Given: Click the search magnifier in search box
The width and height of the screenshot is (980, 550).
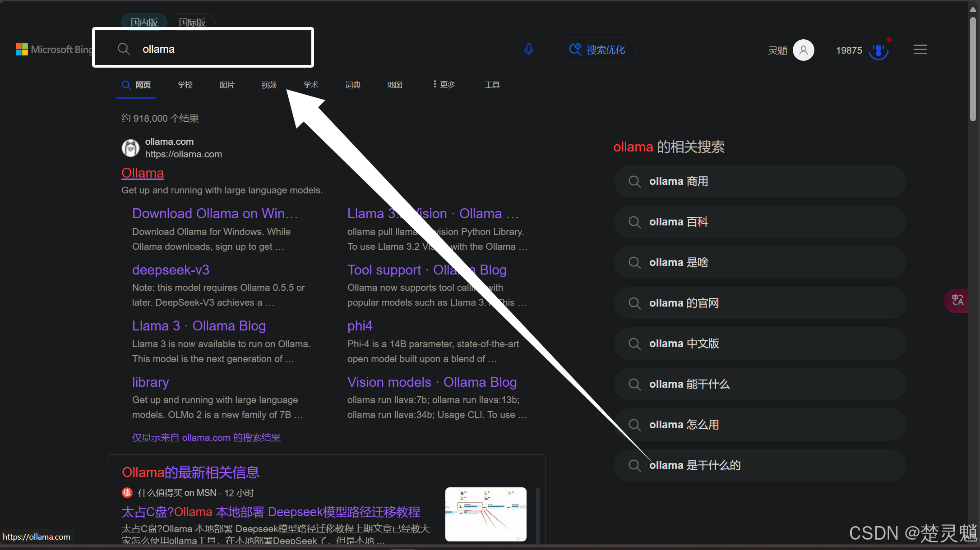Looking at the screenshot, I should [124, 49].
